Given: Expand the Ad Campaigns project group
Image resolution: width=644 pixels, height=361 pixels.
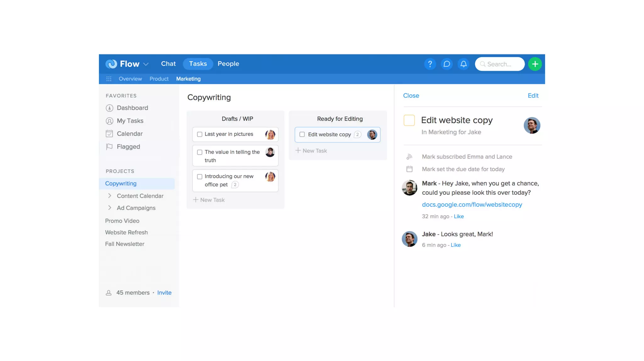Looking at the screenshot, I should (x=110, y=208).
